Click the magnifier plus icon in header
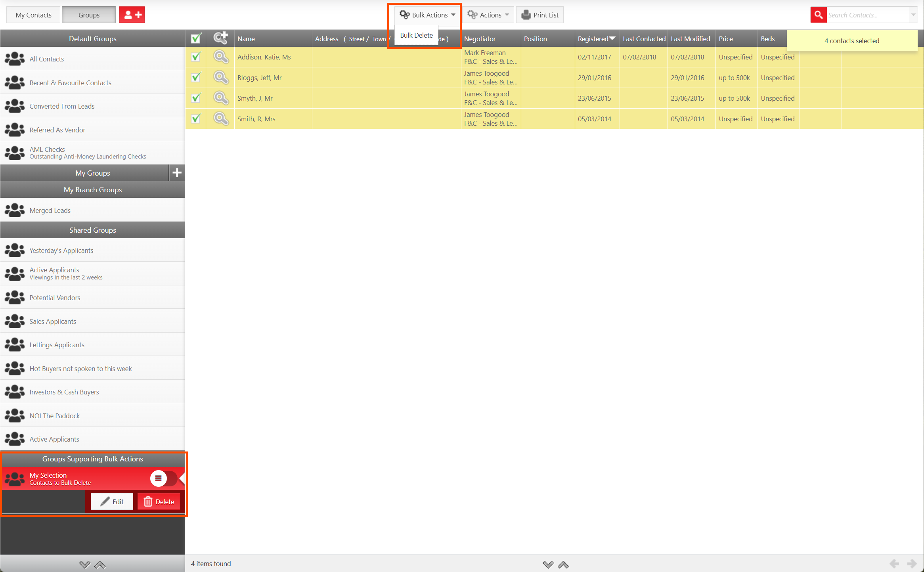The height and width of the screenshot is (572, 924). 220,38
